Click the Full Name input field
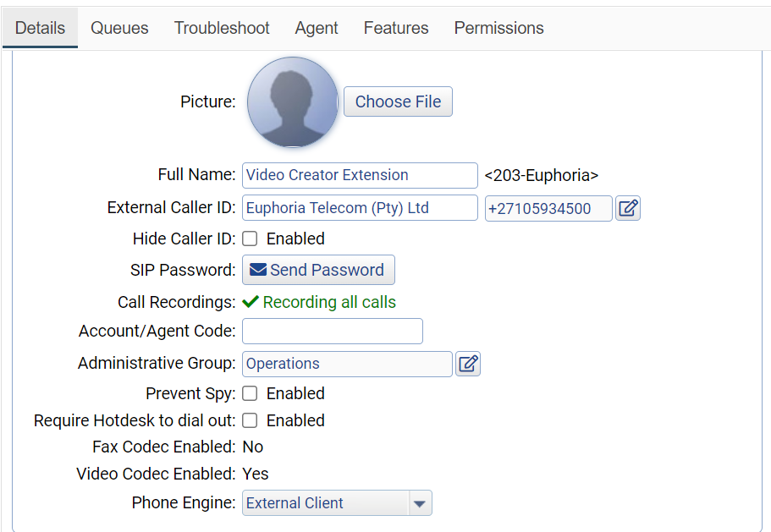Viewport: 771px width, 532px height. (360, 175)
